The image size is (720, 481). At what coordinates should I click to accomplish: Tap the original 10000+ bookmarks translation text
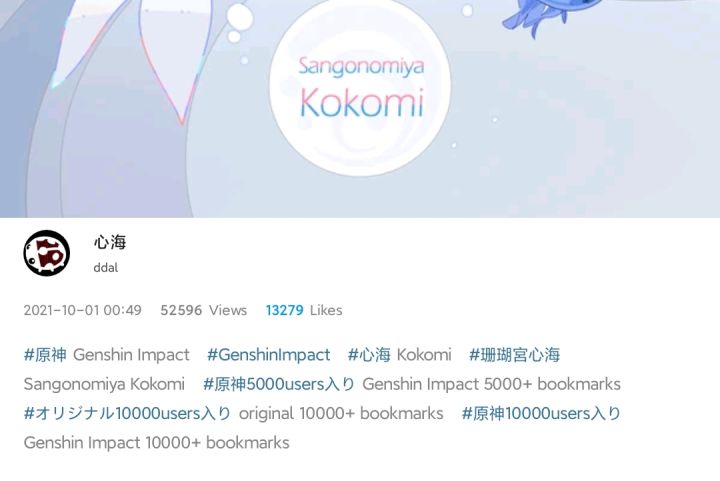click(x=341, y=414)
